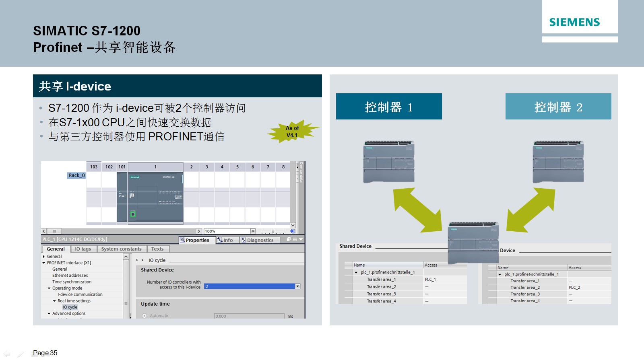The image size is (644, 362).
Task: Open the IO tags tab
Action: point(83,249)
